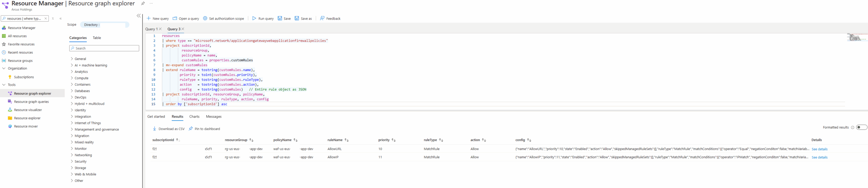The height and width of the screenshot is (188, 868).
Task: Click New query button
Action: (x=158, y=18)
